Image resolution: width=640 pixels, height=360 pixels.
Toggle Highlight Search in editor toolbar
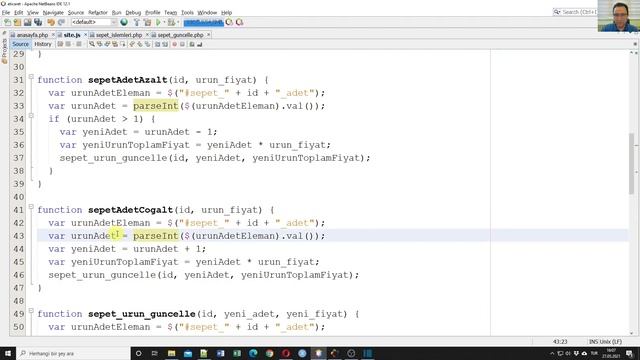(115, 44)
